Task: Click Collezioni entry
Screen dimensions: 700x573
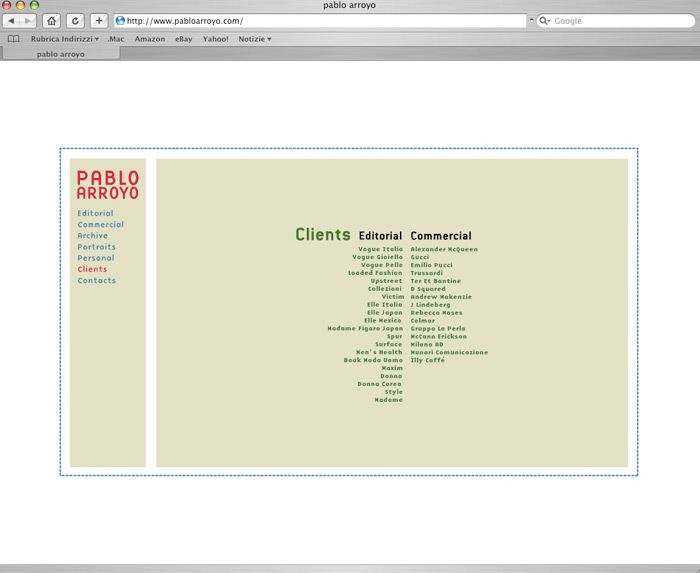Action: [x=385, y=289]
